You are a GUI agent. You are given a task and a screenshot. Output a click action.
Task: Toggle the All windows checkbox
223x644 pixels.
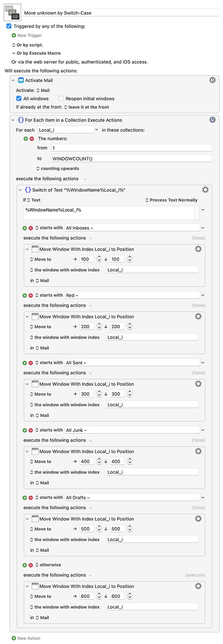(x=19, y=99)
